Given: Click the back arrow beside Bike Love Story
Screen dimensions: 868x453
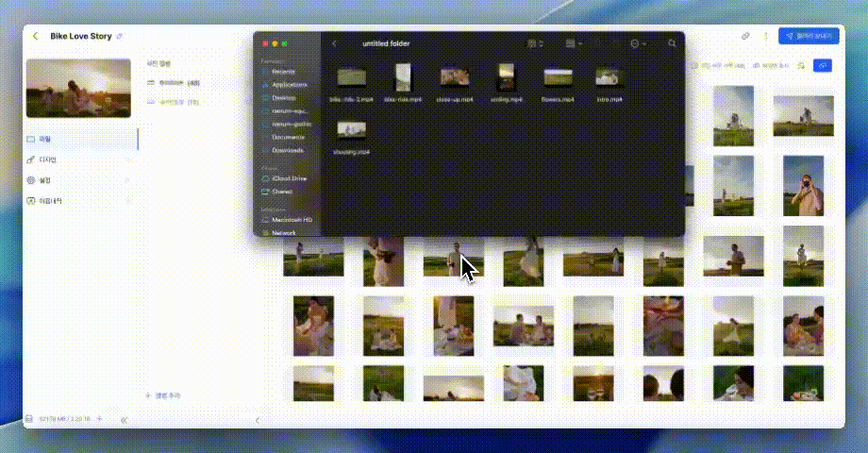Looking at the screenshot, I should [35, 36].
